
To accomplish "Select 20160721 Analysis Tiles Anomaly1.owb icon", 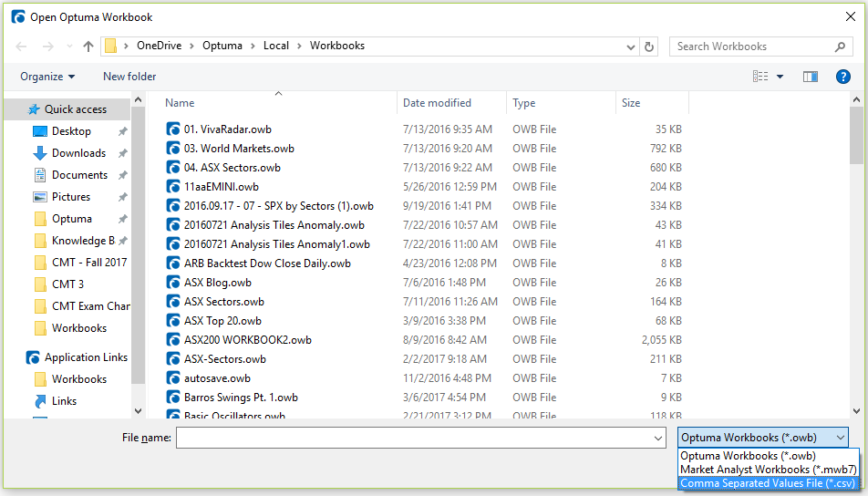I will click(173, 244).
